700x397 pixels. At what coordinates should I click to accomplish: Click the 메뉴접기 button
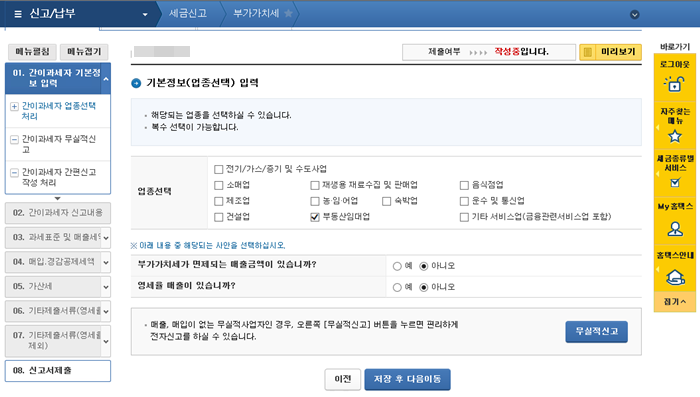(84, 52)
